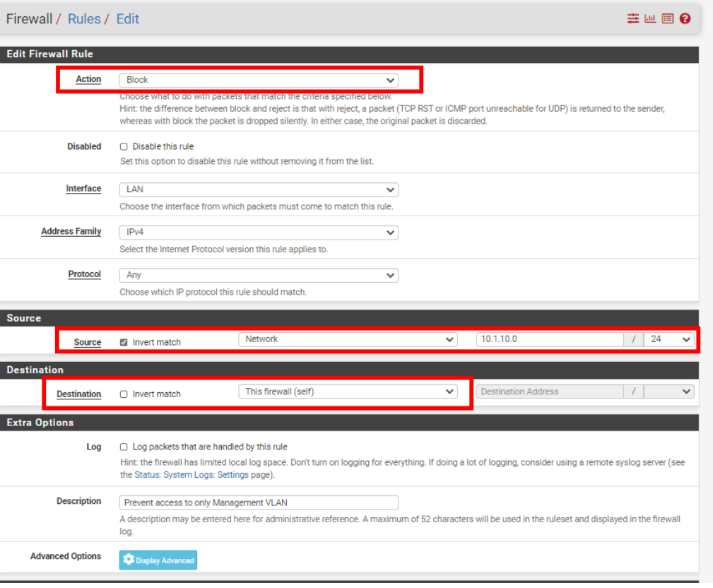Open related settings sliders icon
This screenshot has width=713, height=588.
632,19
